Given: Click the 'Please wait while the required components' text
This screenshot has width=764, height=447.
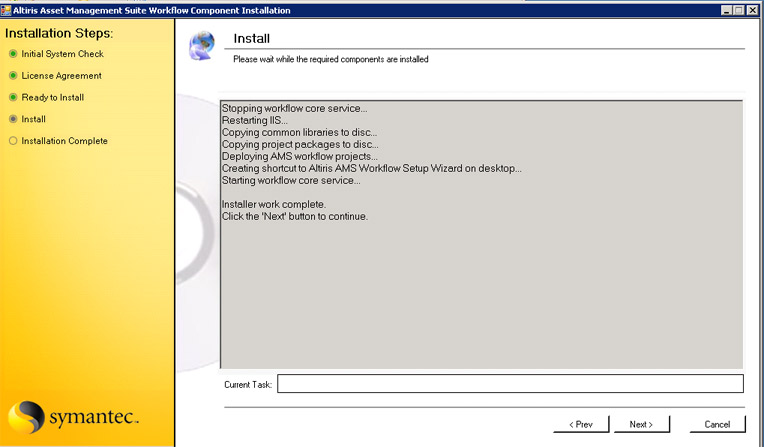Looking at the screenshot, I should coord(331,59).
